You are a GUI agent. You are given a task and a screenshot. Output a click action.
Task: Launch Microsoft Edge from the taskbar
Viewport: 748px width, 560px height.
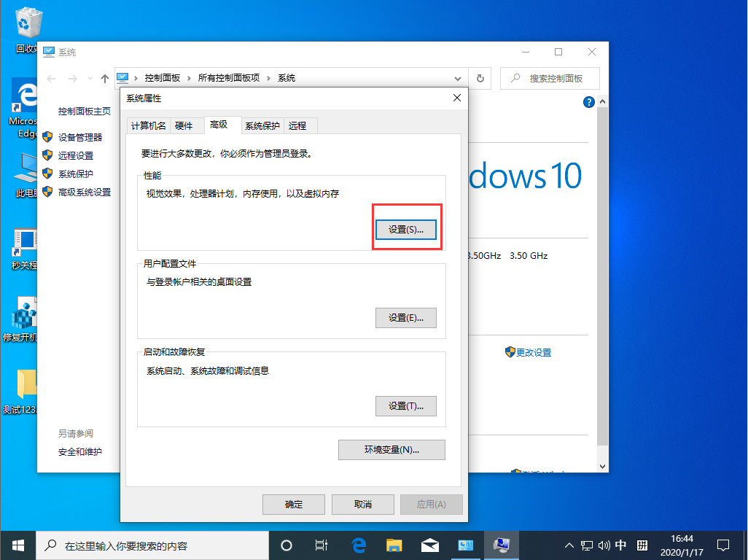tap(357, 545)
